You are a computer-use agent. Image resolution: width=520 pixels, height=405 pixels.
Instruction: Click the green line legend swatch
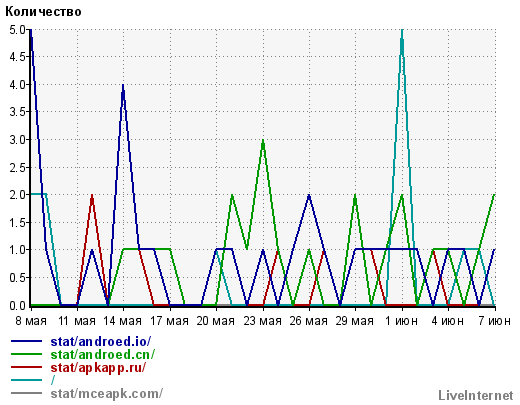pyautogui.click(x=27, y=354)
